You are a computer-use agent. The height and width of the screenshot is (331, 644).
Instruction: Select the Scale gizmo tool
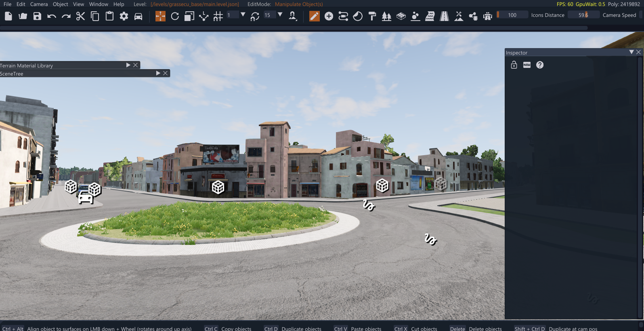click(189, 16)
